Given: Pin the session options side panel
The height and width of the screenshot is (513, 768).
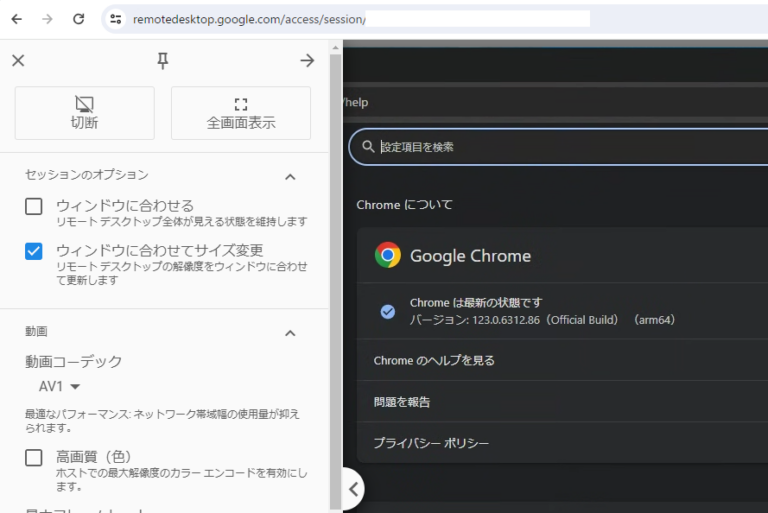Looking at the screenshot, I should click(x=163, y=60).
